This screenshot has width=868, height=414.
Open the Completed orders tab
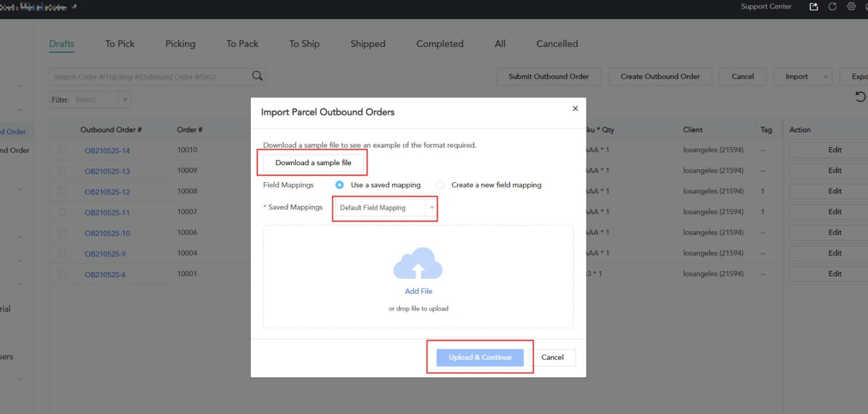click(440, 44)
